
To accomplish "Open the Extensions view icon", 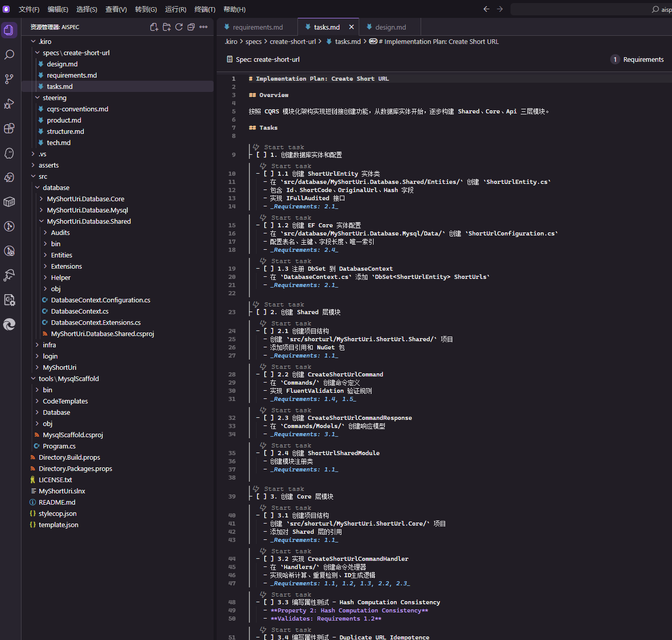I will [9, 128].
